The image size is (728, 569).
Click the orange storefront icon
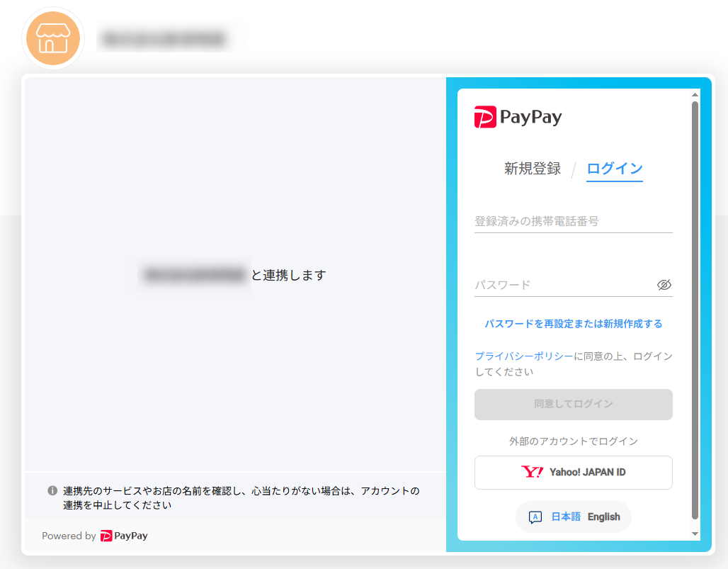point(52,38)
